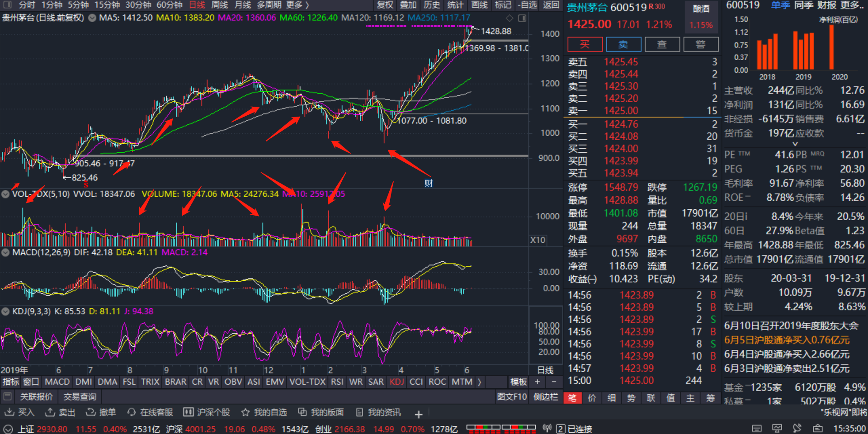Toggle the KDJ(9,3,3) panel circle

click(5, 311)
